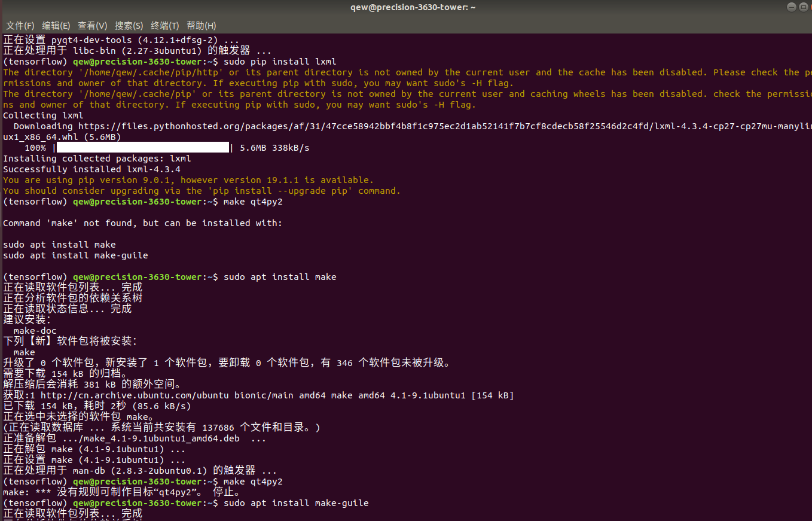
Task: Click the sudo apt install make-guile suggestion
Action: [x=72, y=255]
